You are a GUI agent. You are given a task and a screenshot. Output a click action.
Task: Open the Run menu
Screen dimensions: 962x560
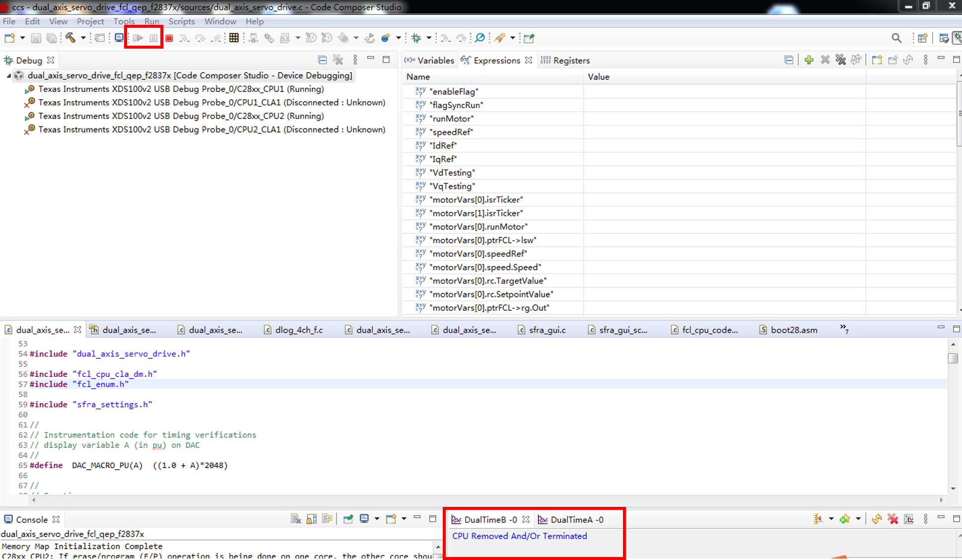click(151, 21)
